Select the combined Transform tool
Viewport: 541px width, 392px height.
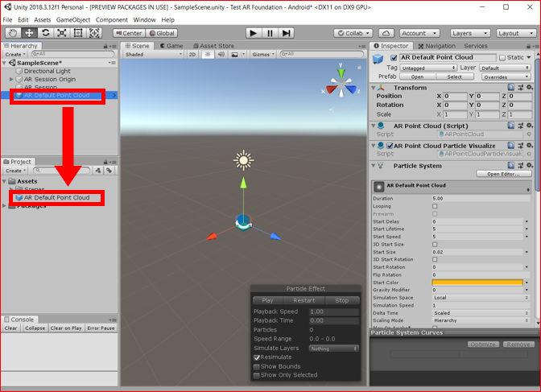(94, 33)
